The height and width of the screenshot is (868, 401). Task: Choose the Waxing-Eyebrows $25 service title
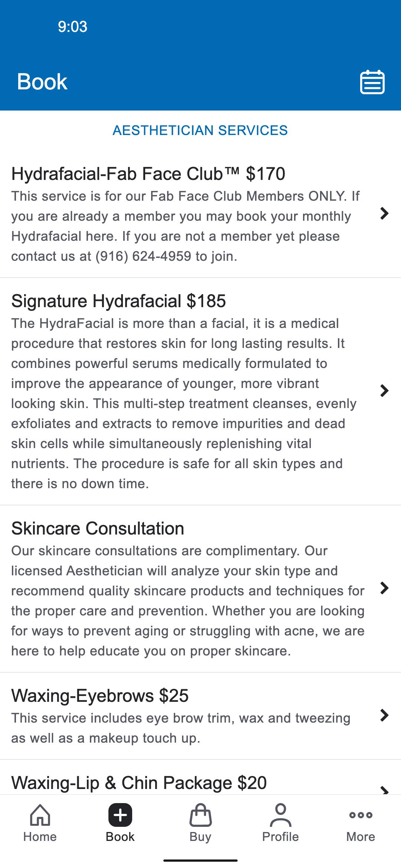(100, 696)
